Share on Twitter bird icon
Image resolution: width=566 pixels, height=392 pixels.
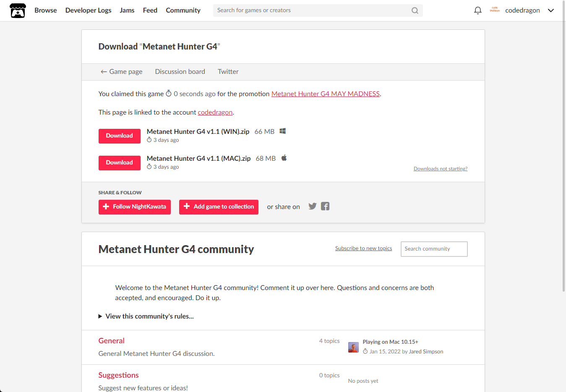(x=313, y=206)
